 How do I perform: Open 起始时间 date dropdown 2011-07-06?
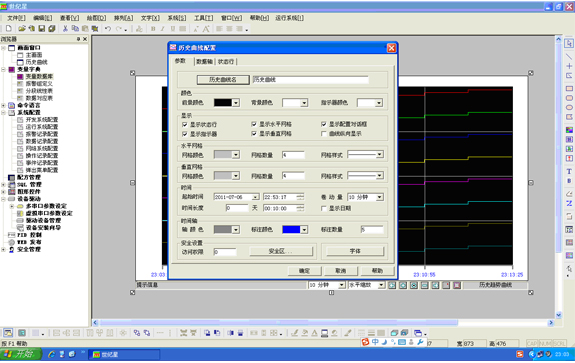click(x=255, y=197)
